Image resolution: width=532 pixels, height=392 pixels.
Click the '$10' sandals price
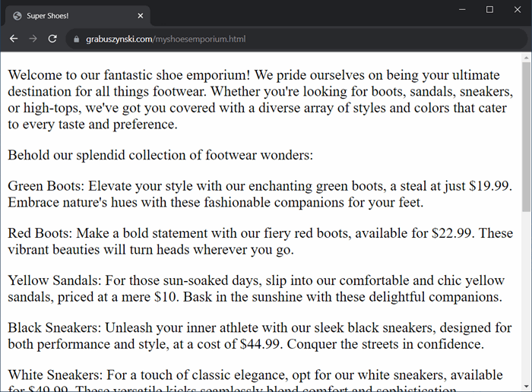166,297
